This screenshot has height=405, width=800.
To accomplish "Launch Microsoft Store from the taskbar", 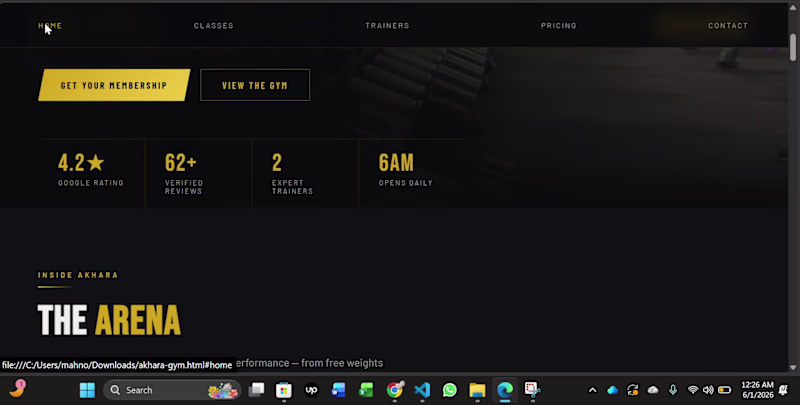I will [x=284, y=390].
